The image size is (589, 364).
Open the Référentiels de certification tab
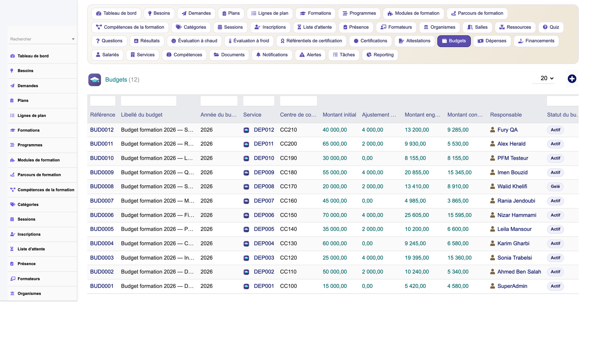(x=311, y=41)
